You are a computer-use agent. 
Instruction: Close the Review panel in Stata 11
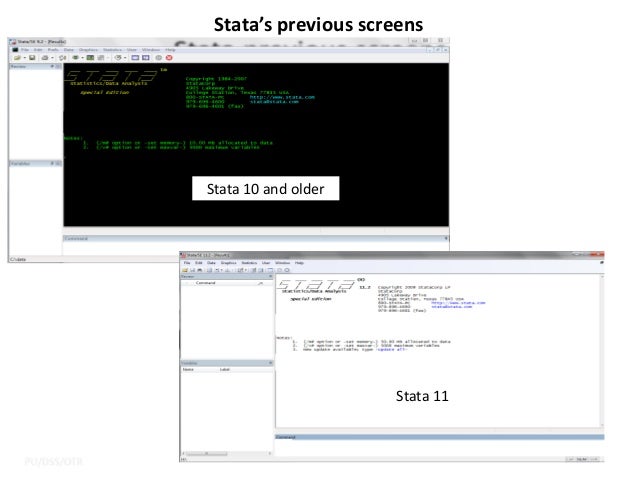(x=271, y=276)
